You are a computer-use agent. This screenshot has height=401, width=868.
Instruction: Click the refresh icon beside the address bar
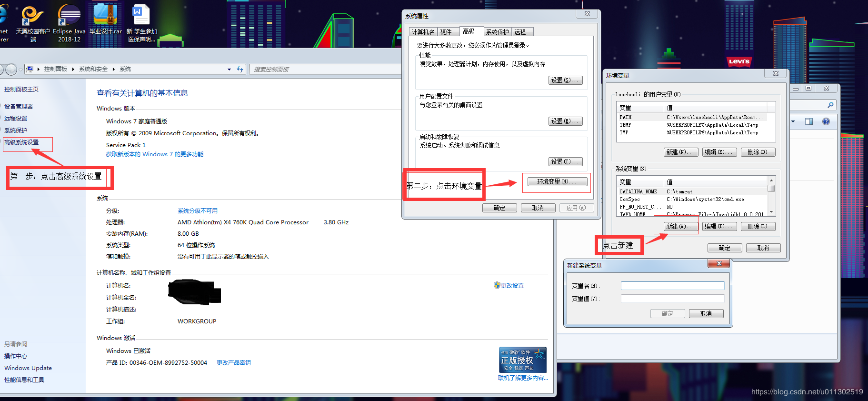[x=240, y=69]
